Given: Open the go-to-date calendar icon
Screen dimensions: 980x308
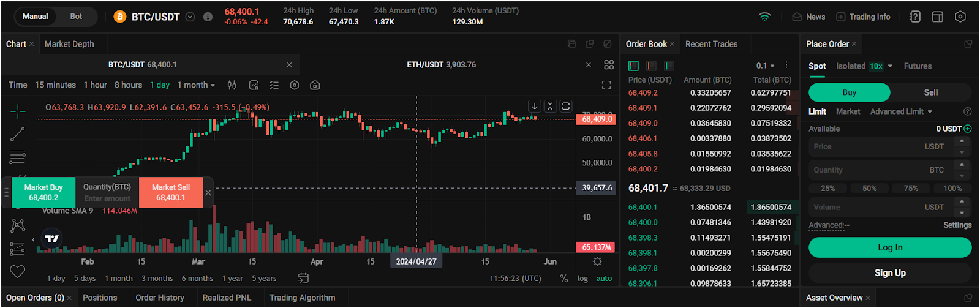Looking at the screenshot, I should click(x=303, y=278).
